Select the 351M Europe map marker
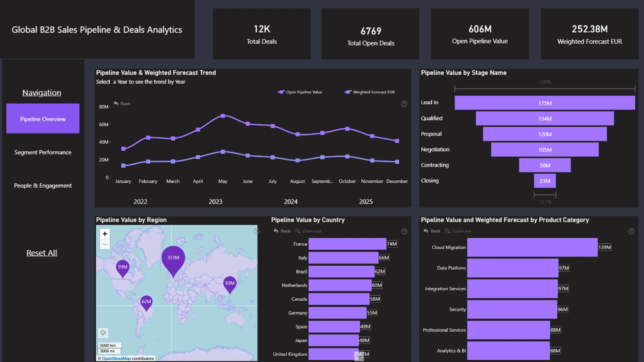This screenshot has width=644, height=362. point(173,258)
